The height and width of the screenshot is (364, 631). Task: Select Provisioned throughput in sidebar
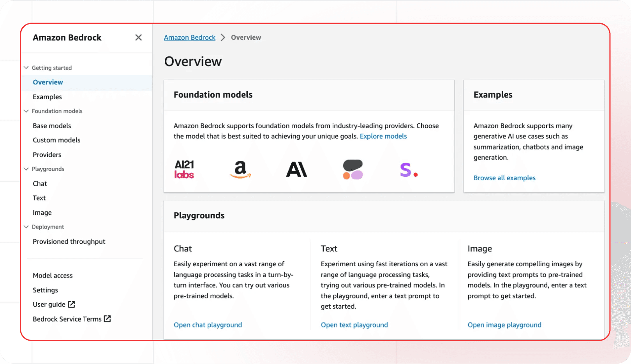pos(69,242)
